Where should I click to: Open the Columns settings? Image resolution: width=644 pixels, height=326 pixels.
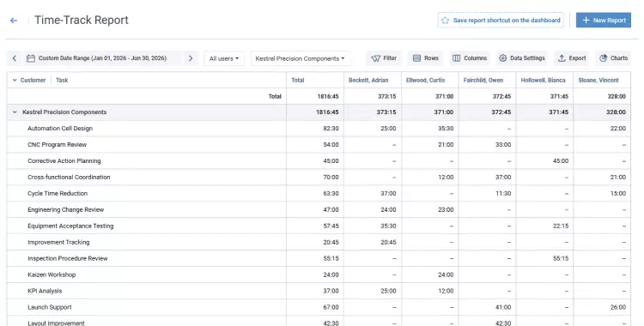click(x=470, y=58)
